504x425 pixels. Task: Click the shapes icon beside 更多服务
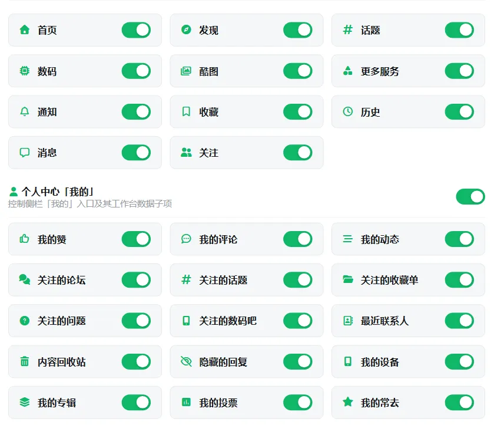348,71
